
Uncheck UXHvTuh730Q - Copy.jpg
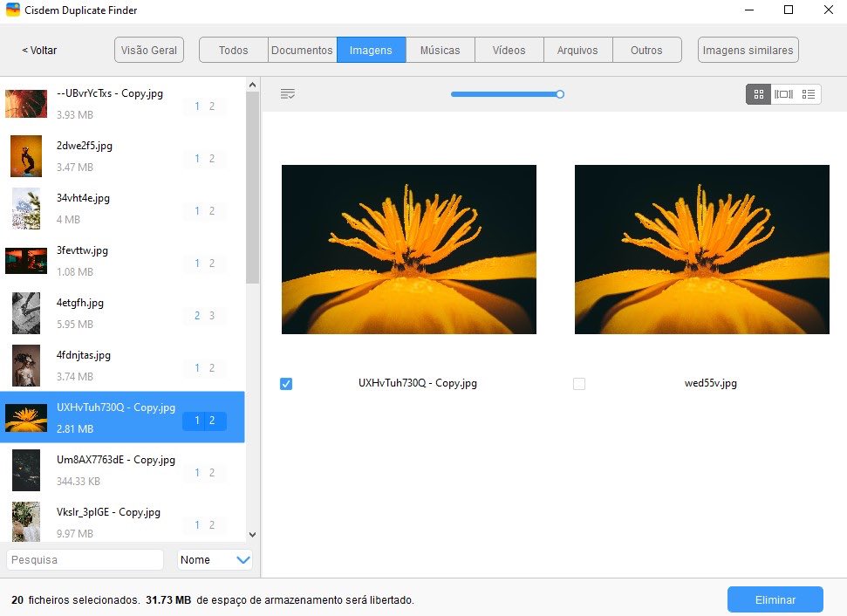(x=286, y=383)
